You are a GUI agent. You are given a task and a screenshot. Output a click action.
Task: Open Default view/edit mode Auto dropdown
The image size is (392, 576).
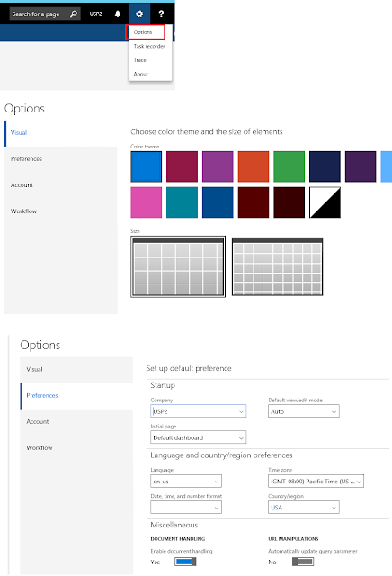pos(304,411)
